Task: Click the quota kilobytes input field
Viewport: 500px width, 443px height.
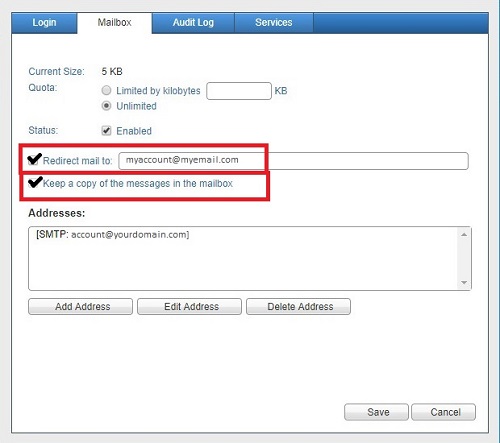Action: pos(239,91)
